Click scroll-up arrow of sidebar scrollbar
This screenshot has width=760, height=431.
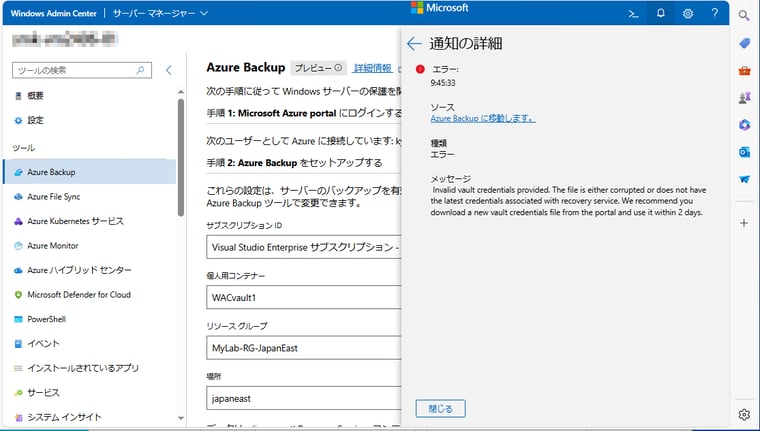[x=181, y=92]
